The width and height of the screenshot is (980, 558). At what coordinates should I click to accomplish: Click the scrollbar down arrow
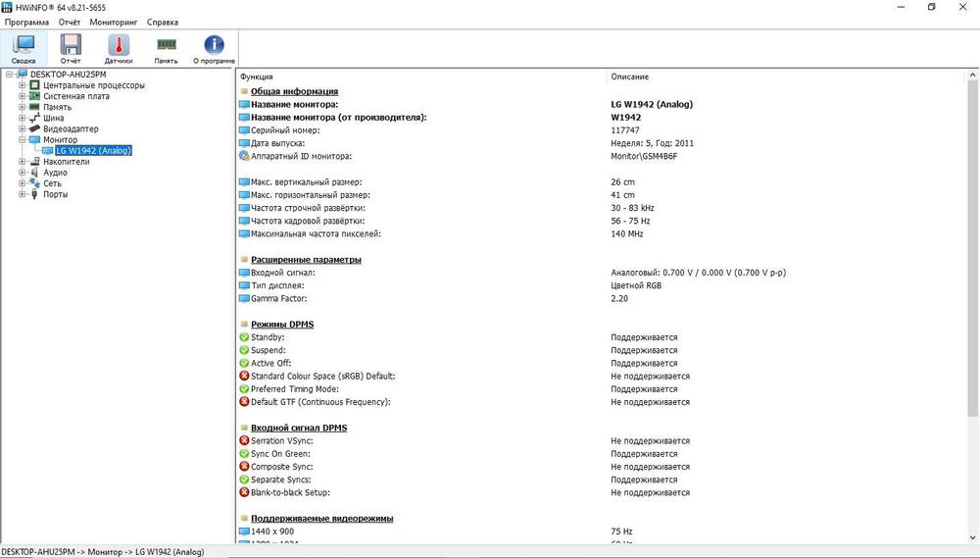(972, 537)
